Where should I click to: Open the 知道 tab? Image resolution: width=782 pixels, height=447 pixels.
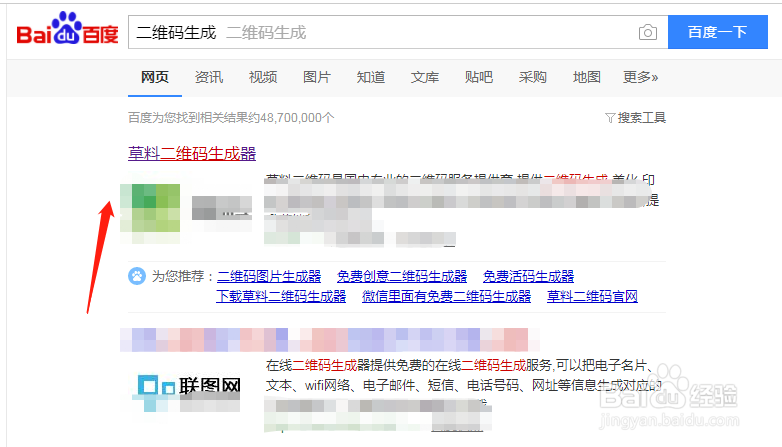[x=371, y=77]
